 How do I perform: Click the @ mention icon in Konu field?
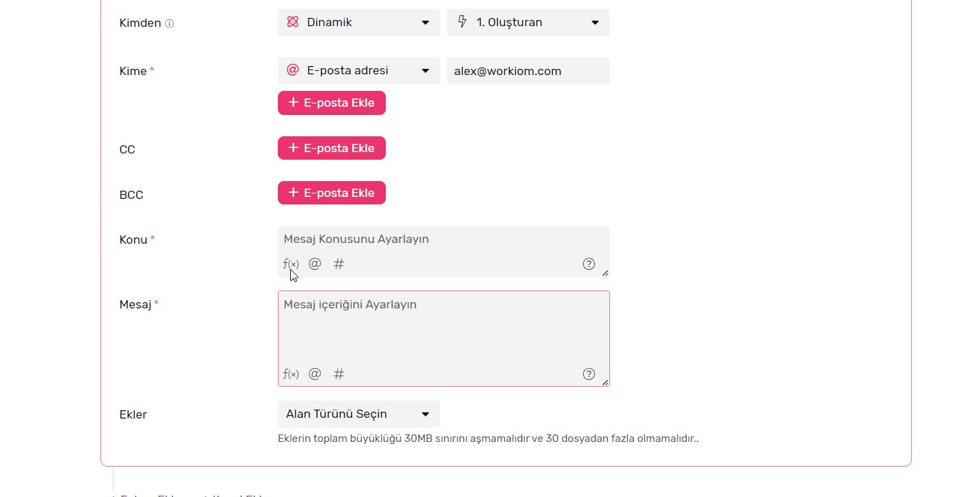click(x=315, y=264)
